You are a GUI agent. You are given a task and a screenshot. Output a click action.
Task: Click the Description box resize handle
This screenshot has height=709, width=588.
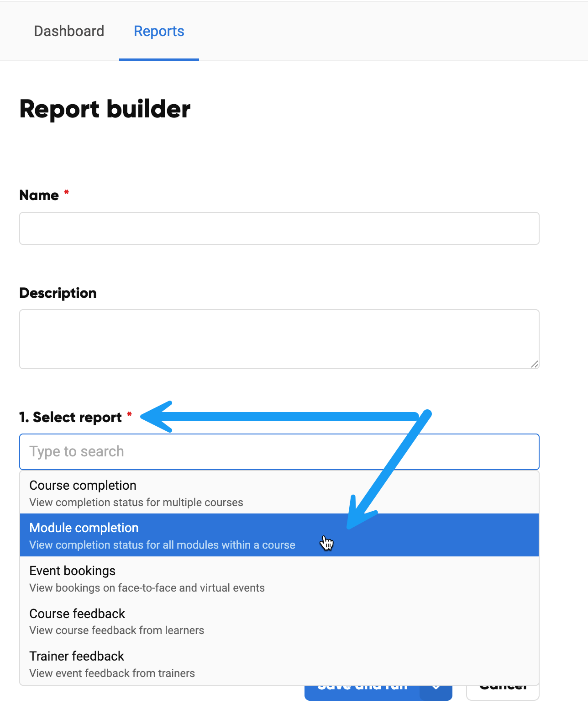(x=535, y=364)
